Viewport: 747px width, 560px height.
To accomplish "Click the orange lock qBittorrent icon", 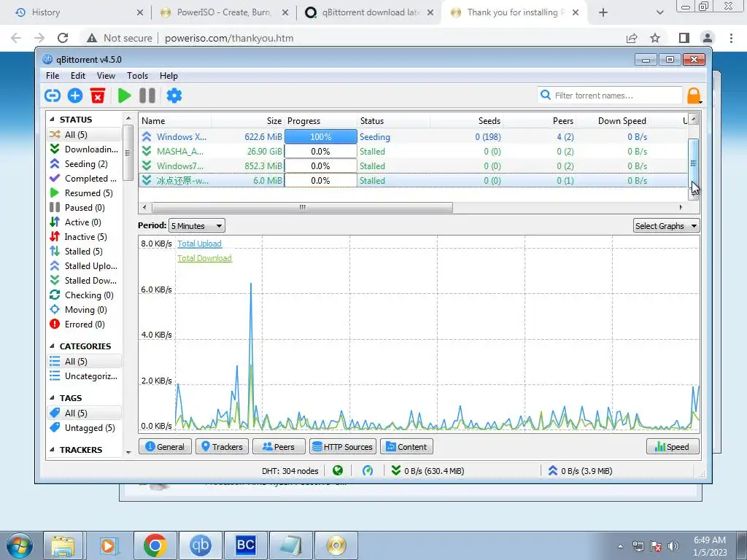I will pos(694,96).
